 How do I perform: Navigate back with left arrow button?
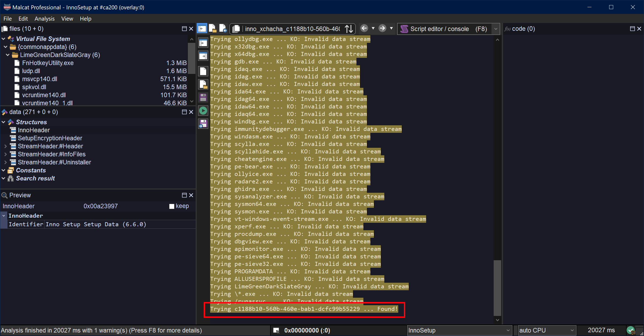[x=364, y=28]
